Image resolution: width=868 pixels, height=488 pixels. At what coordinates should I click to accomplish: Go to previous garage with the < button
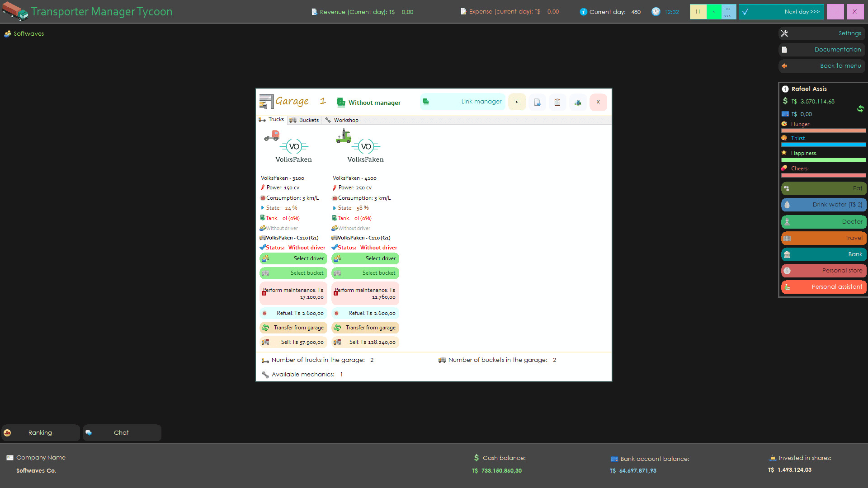click(x=517, y=102)
